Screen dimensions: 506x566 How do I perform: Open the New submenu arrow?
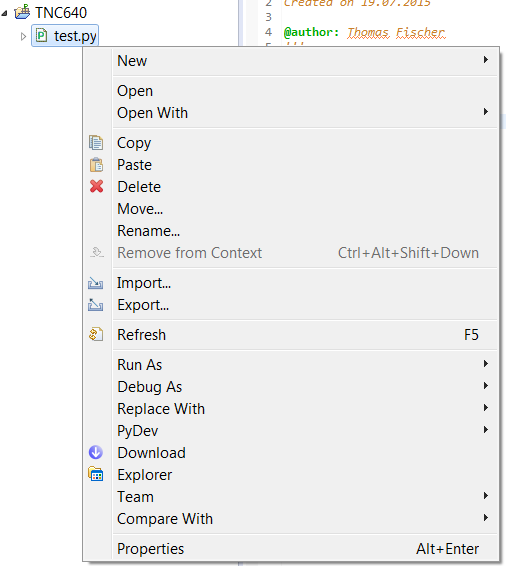(x=486, y=60)
